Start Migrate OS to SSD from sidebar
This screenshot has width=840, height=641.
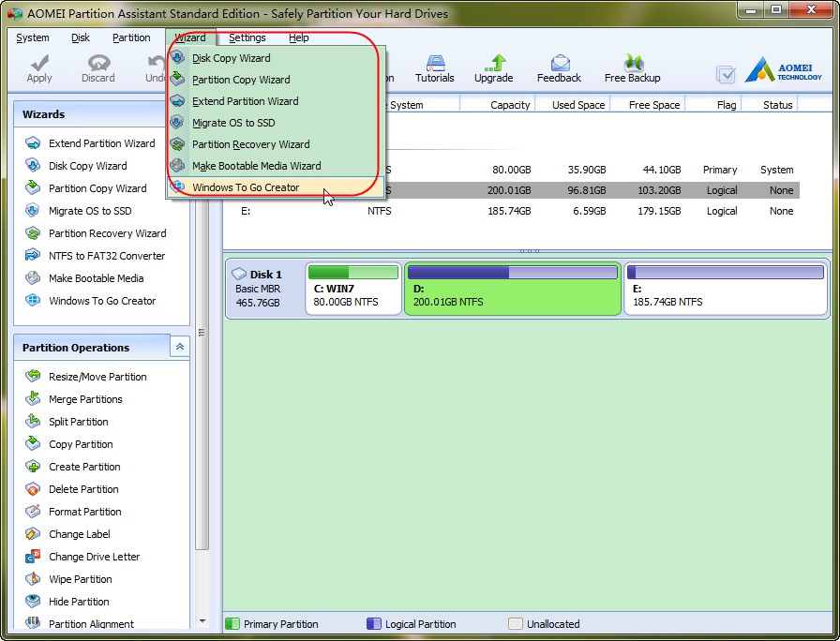(78, 211)
